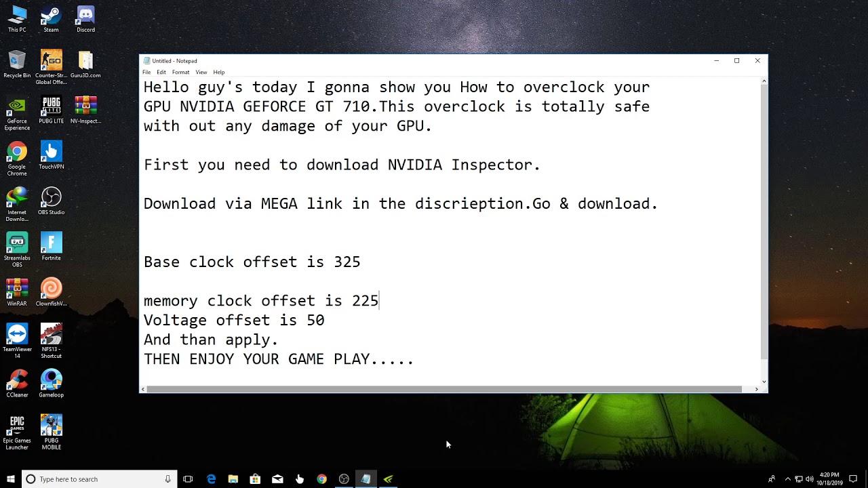Open Mail app from taskbar
Screen dimensions: 868x488
click(277, 479)
